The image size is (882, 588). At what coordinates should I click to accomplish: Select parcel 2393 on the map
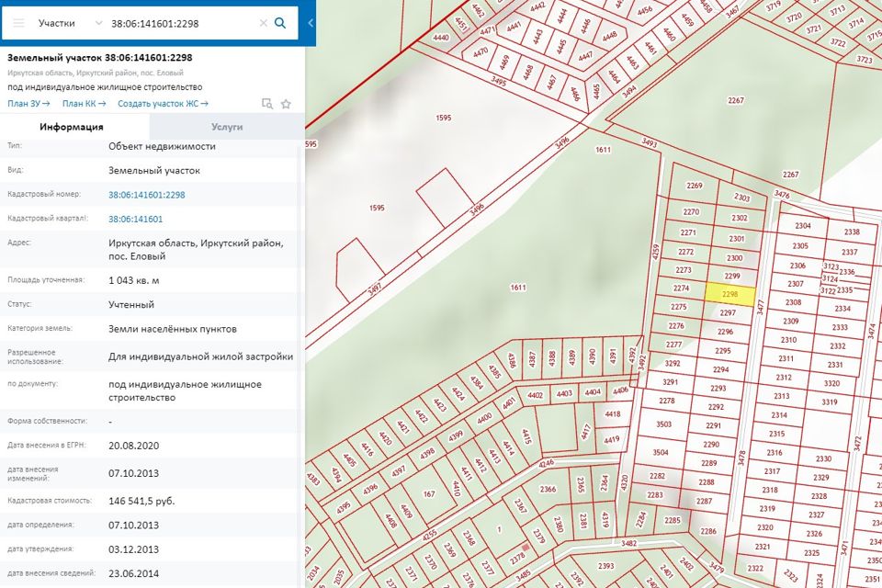pos(605,566)
